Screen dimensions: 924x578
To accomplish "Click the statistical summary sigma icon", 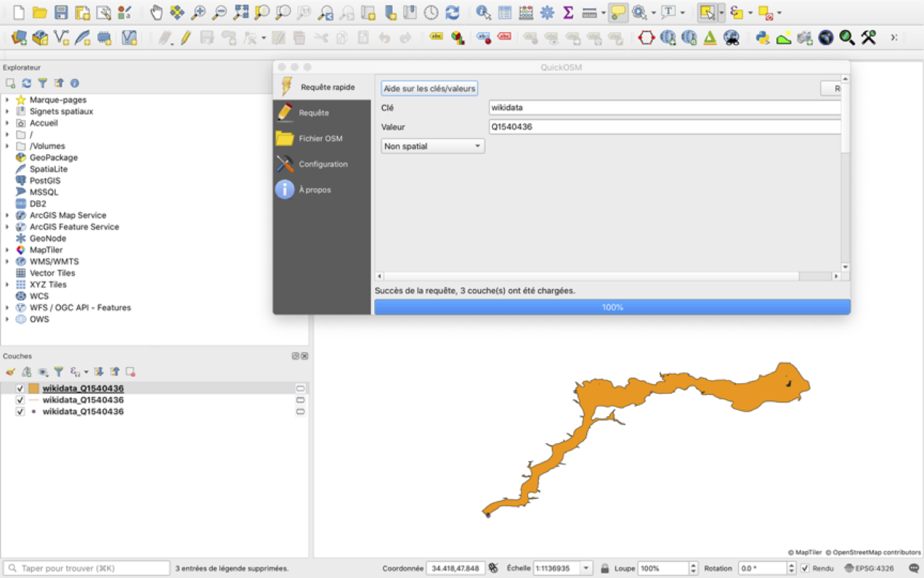I will (x=568, y=12).
